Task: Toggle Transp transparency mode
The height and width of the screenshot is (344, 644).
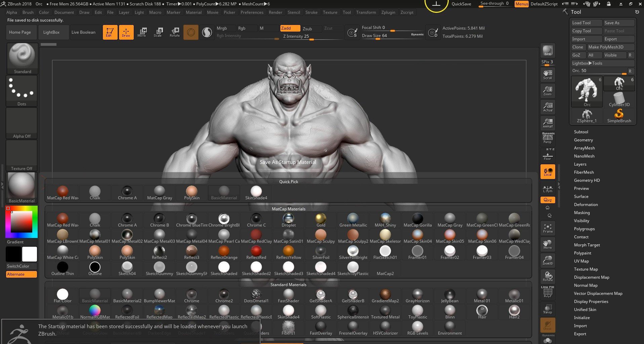Action: point(548,309)
